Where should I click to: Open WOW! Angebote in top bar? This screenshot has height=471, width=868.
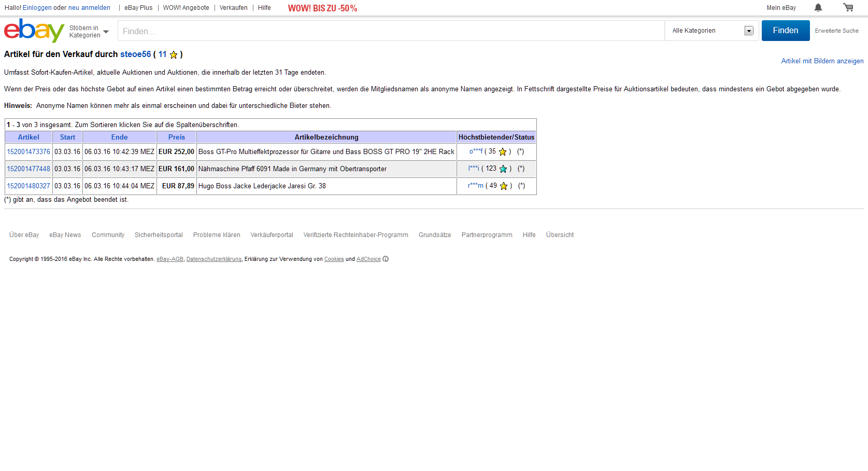[186, 8]
